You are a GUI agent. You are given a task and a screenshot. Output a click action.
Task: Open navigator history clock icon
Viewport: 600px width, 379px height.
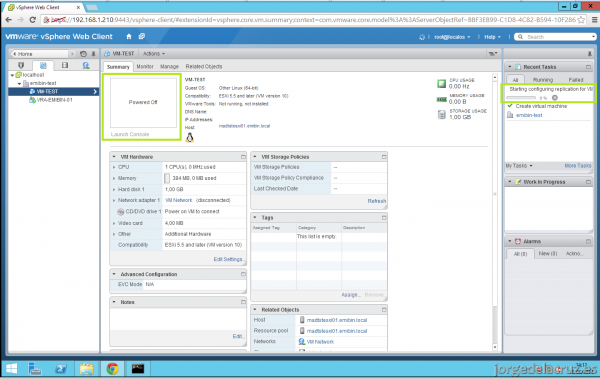coord(83,54)
